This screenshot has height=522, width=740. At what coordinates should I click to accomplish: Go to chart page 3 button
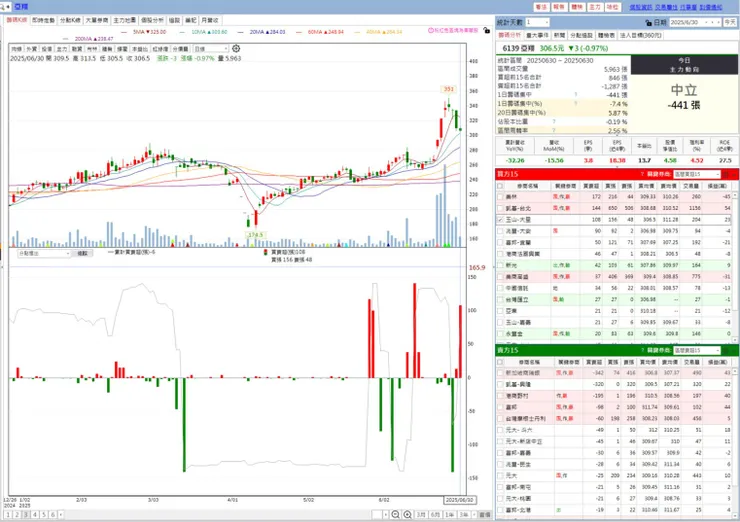click(x=26, y=514)
